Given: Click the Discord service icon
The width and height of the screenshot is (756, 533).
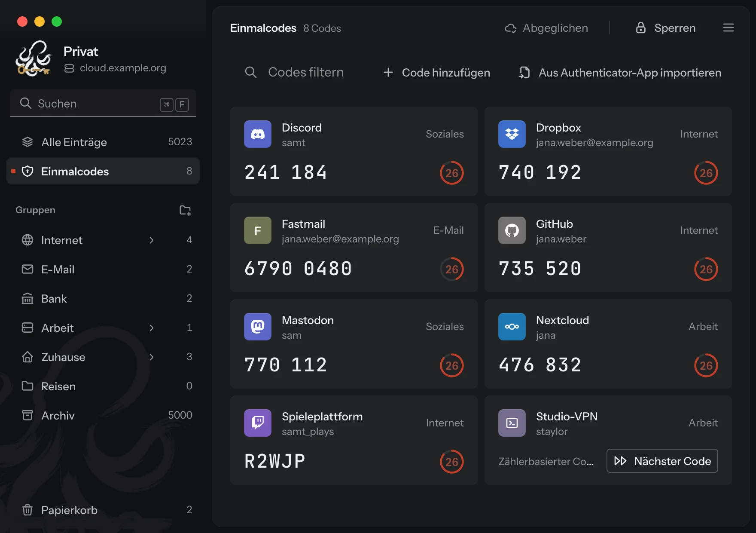Looking at the screenshot, I should click(x=258, y=134).
